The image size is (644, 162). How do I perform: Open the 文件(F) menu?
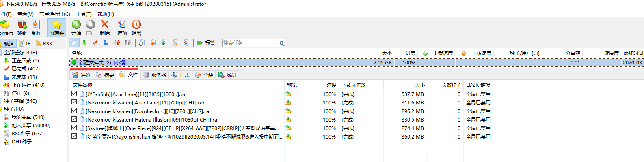5,14
